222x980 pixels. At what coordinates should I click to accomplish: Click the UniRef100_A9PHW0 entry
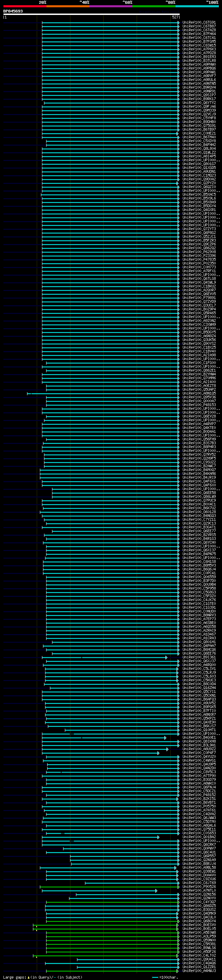[199, 64]
